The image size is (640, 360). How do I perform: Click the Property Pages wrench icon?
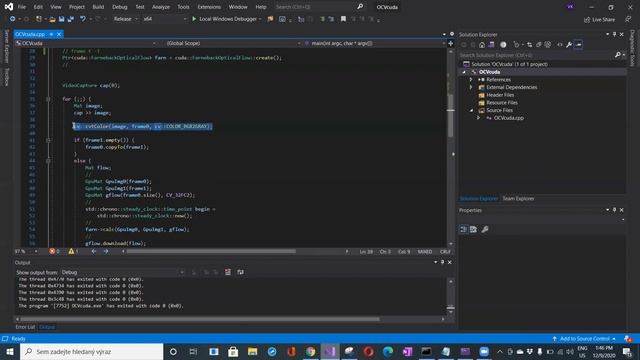pos(485,229)
